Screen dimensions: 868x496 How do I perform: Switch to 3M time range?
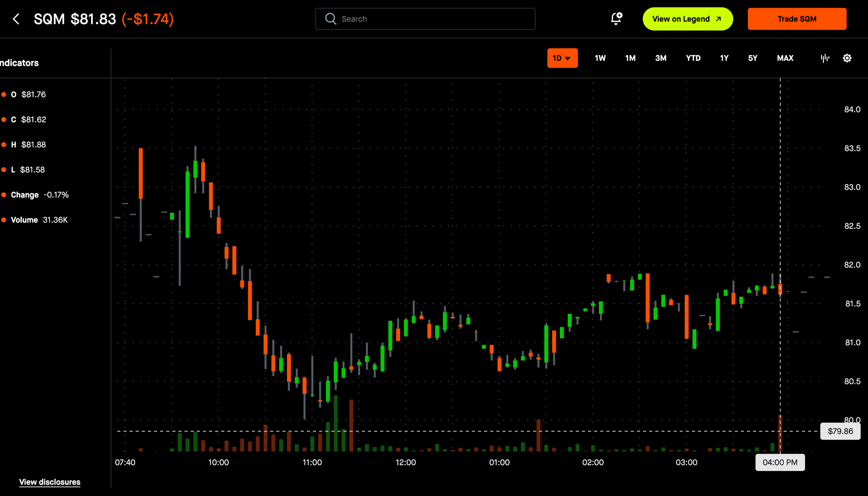[661, 58]
